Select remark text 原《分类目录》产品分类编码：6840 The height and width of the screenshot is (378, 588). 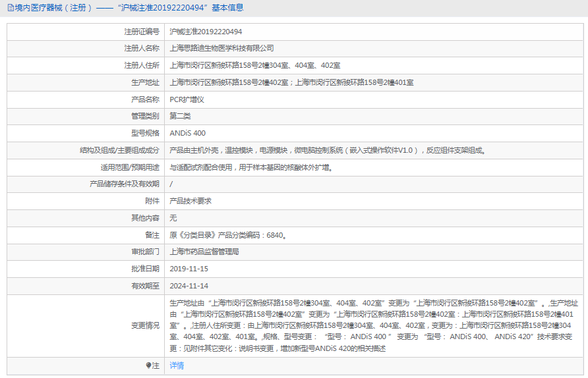tap(228, 235)
